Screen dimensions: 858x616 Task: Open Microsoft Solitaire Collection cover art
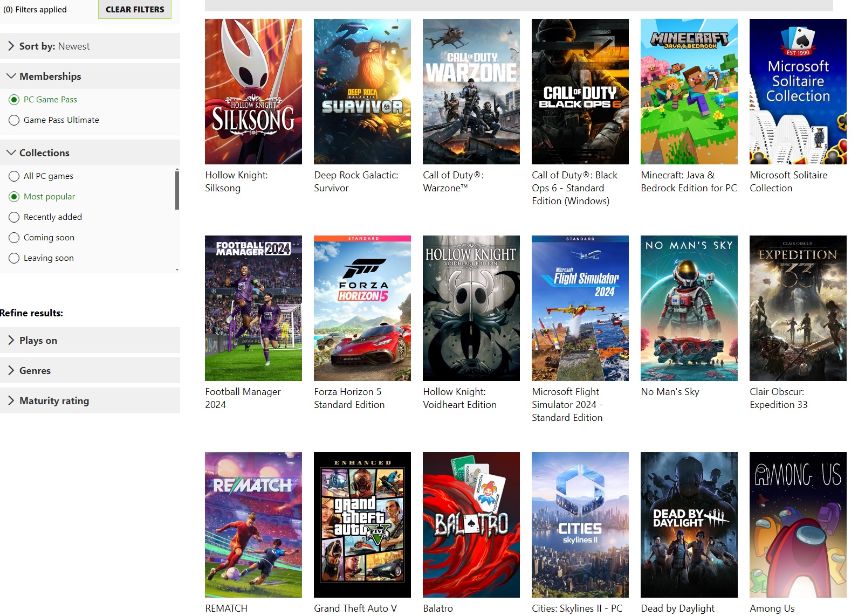click(798, 92)
